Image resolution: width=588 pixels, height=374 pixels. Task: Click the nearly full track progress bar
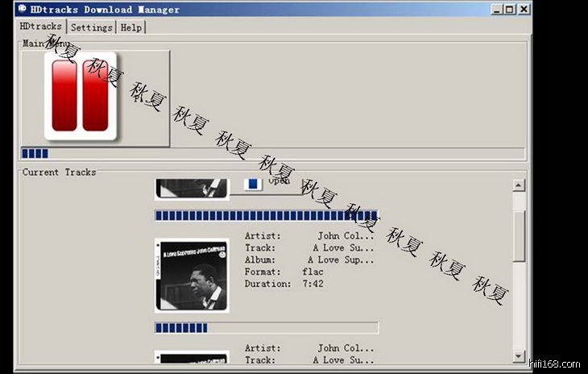266,215
